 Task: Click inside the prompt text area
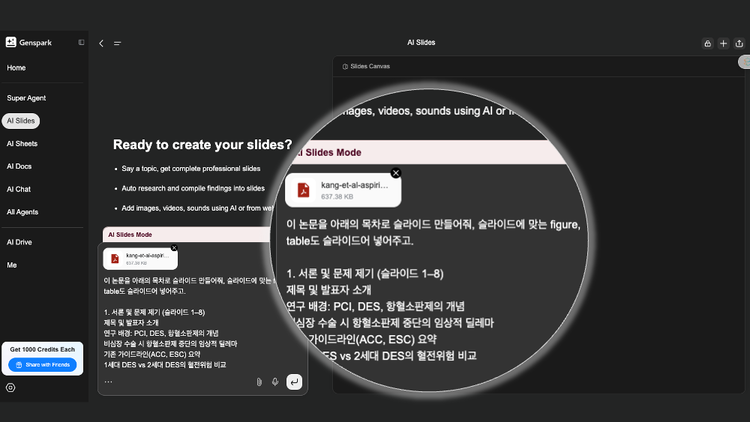pyautogui.click(x=189, y=322)
